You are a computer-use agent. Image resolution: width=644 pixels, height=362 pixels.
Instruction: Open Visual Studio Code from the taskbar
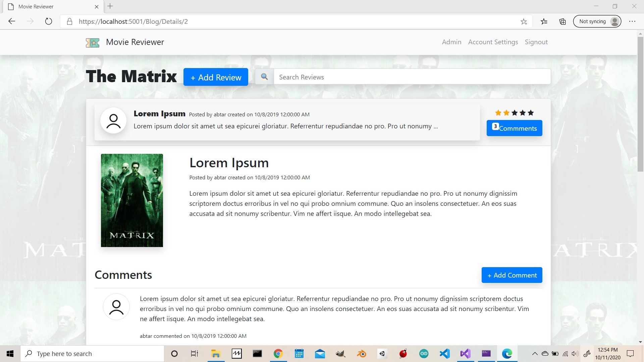pyautogui.click(x=444, y=354)
